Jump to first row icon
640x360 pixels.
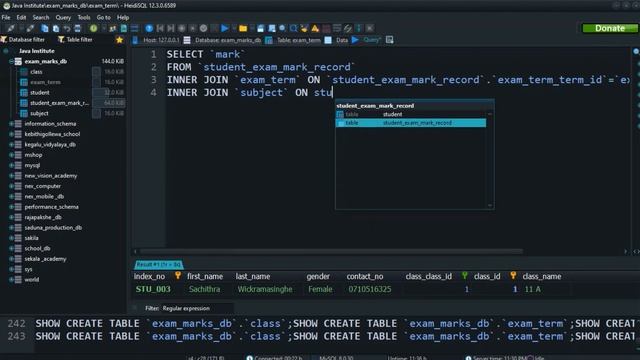coord(160,28)
